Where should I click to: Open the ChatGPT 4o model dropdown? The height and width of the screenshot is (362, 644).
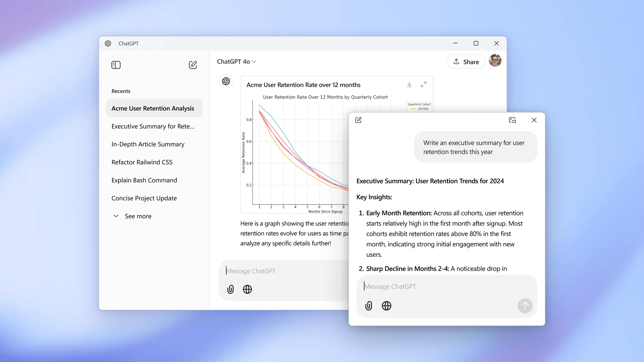[x=237, y=62]
